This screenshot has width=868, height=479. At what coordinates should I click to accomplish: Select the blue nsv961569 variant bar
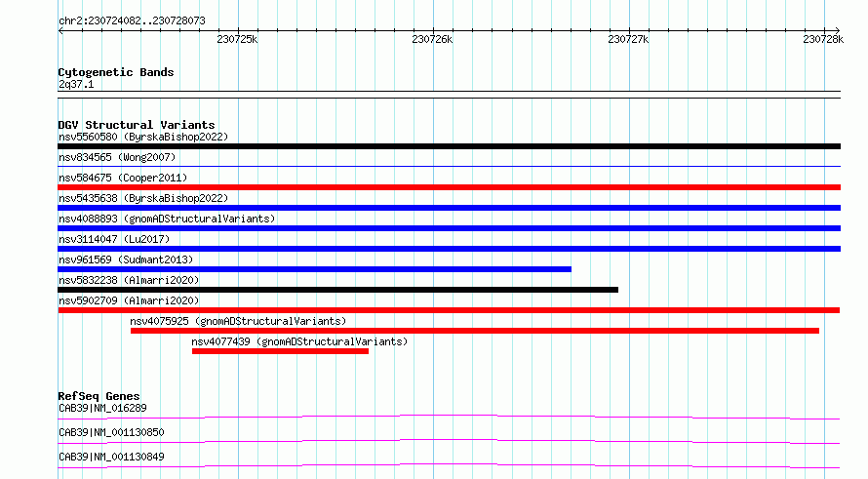[314, 269]
